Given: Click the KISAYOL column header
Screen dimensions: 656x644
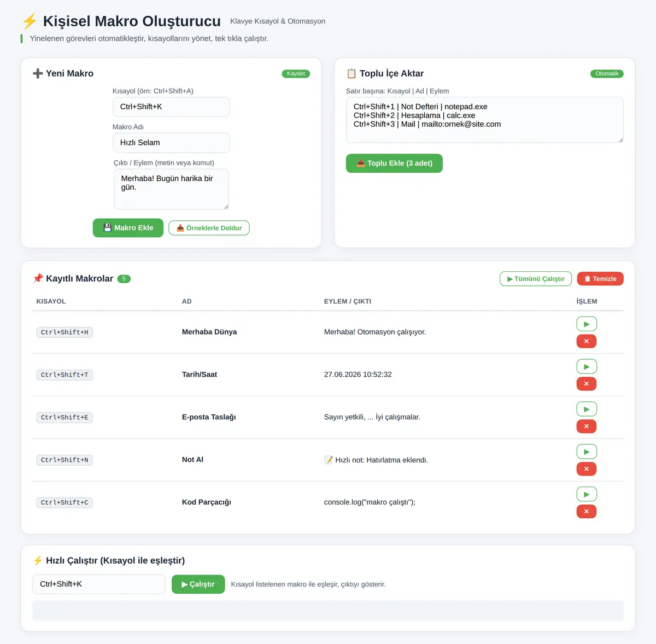Looking at the screenshot, I should (51, 301).
